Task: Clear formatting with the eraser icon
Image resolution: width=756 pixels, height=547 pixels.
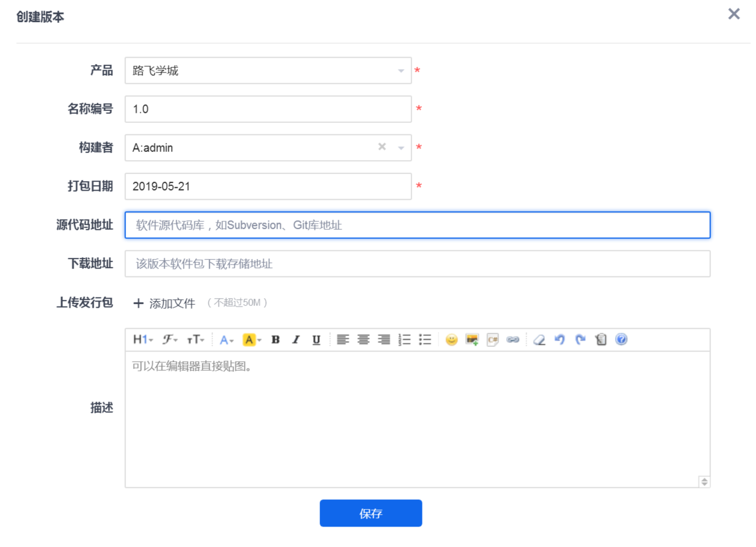Action: (x=539, y=339)
